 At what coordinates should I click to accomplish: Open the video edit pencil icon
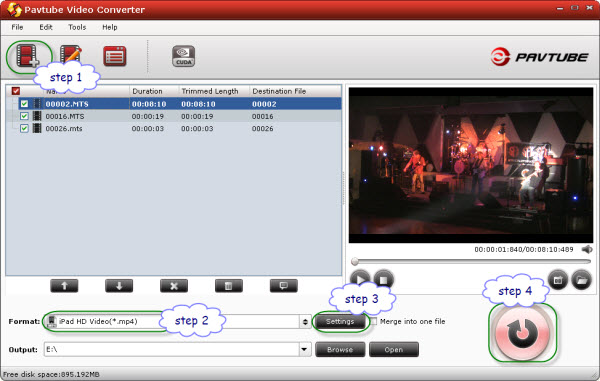[x=71, y=56]
